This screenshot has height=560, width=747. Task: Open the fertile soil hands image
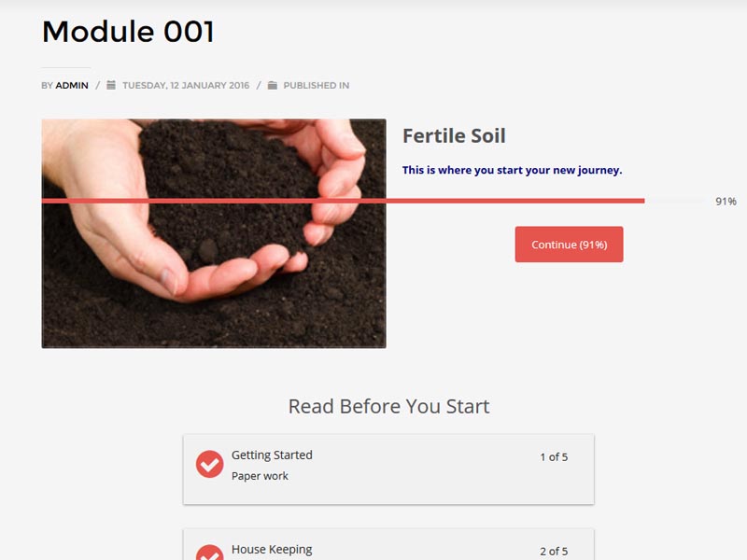(214, 233)
